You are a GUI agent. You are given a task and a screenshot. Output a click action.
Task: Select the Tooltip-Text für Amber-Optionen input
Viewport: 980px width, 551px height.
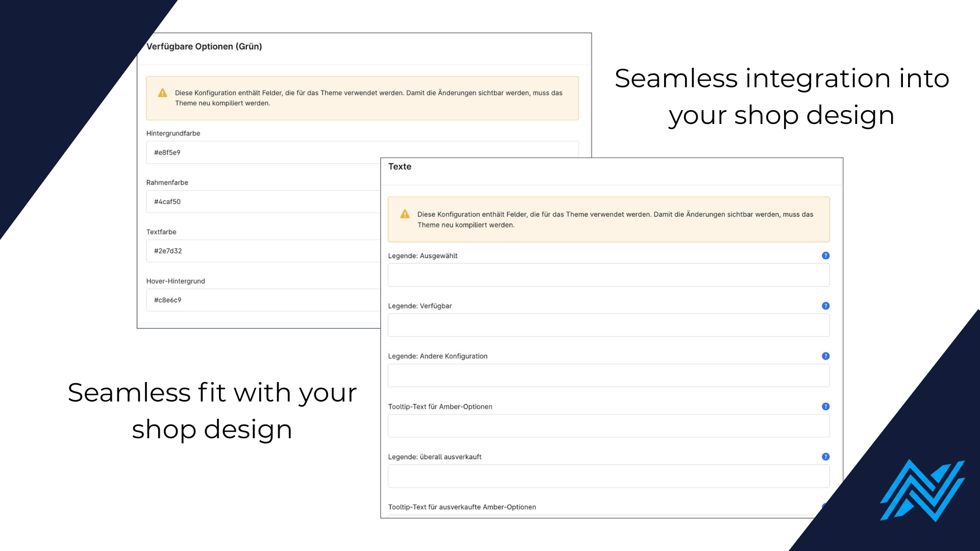pos(608,426)
